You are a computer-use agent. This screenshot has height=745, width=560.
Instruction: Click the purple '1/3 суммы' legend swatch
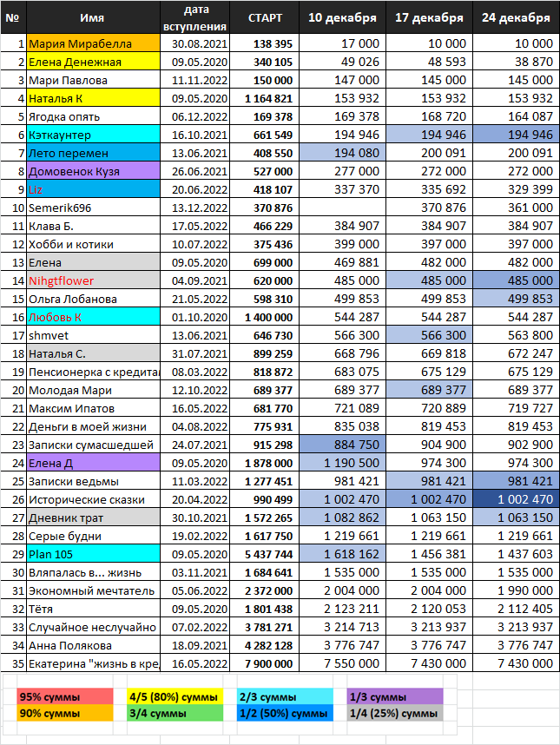click(x=395, y=697)
